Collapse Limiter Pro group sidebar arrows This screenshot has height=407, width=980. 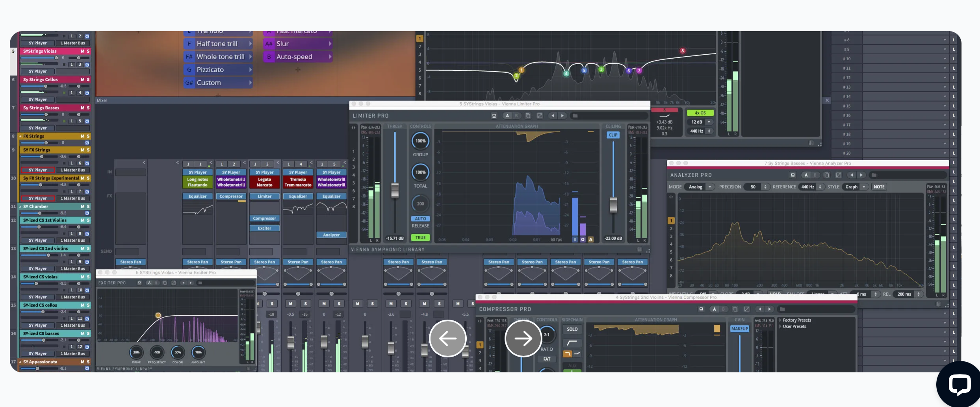tap(353, 128)
